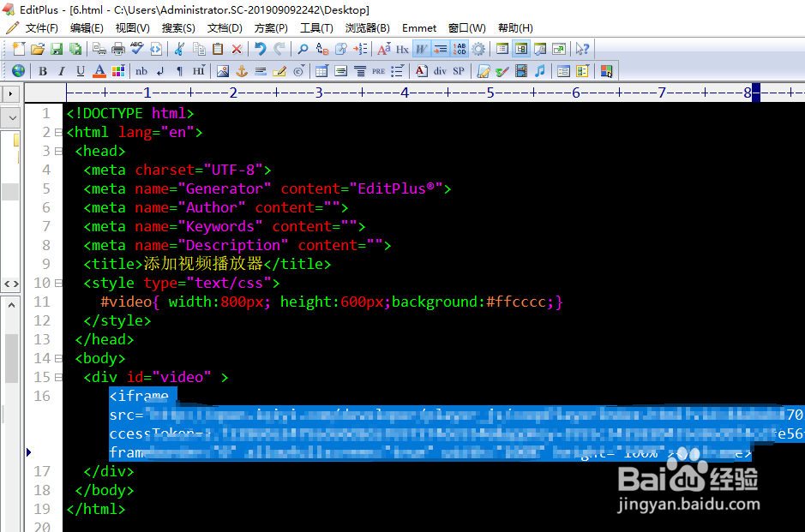This screenshot has width=805, height=532.
Task: Apply Italic tag with I icon
Action: coord(62,71)
